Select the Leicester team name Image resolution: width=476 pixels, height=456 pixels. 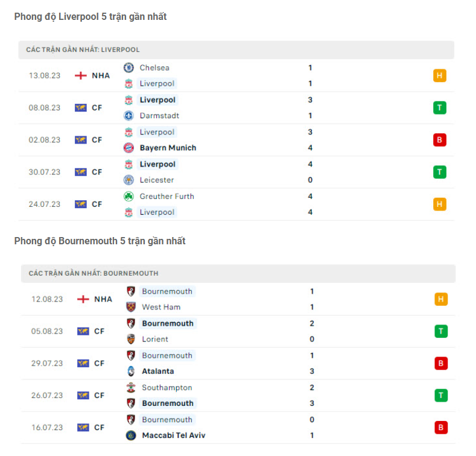(x=157, y=180)
